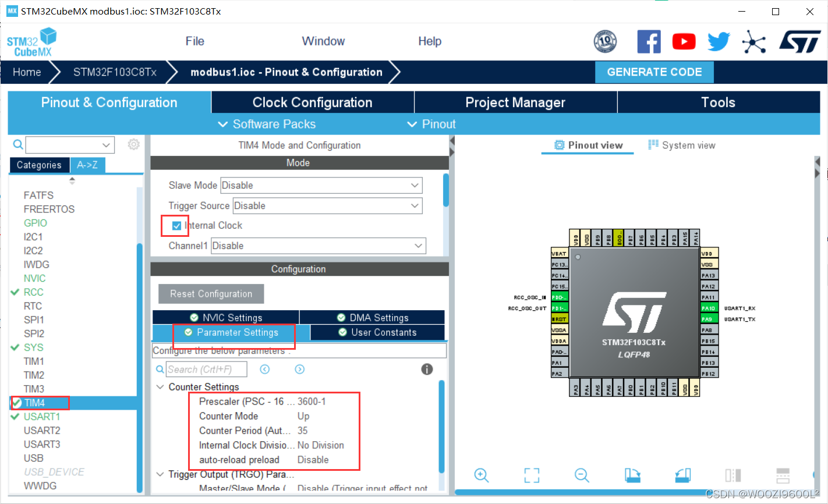Screen dimensions: 828x504
Task: Collapse the Trigger Output (TRGO) Parameters group
Action: coord(160,474)
